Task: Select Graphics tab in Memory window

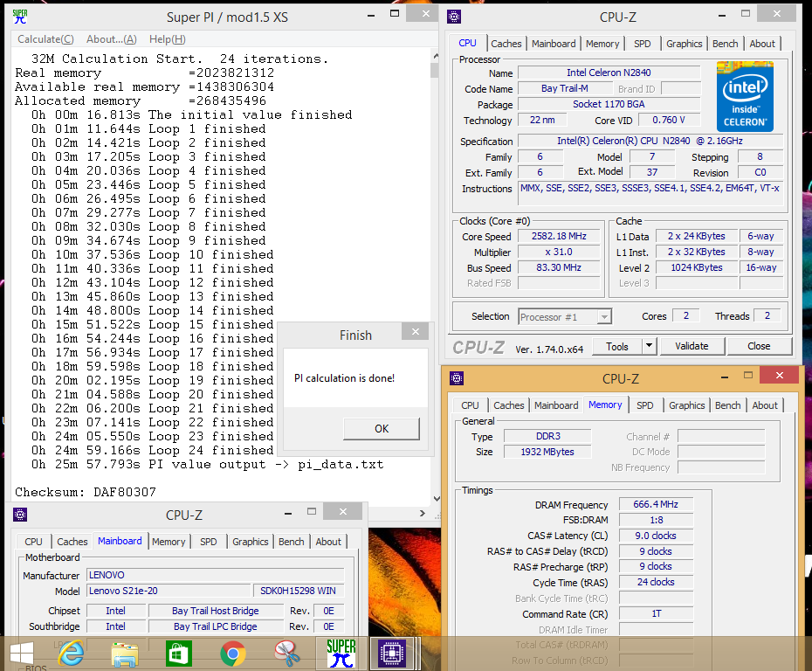Action: tap(686, 405)
